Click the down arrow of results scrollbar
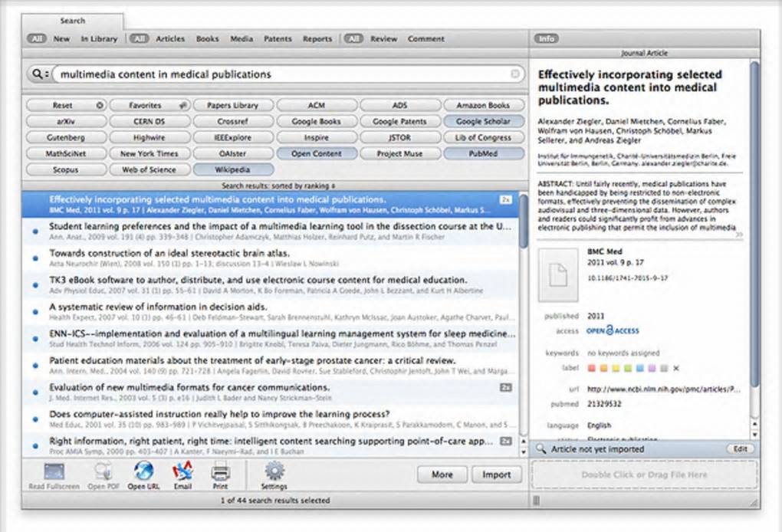 (x=523, y=452)
